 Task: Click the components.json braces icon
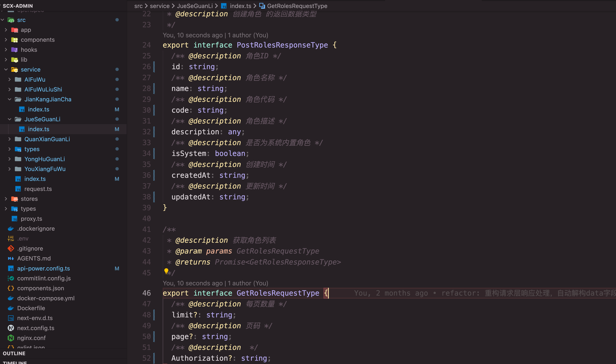point(11,288)
